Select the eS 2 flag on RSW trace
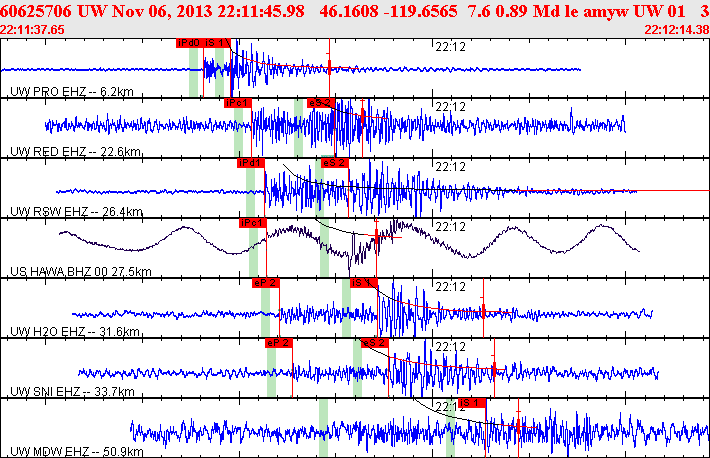The width and height of the screenshot is (710, 458). pos(335,163)
